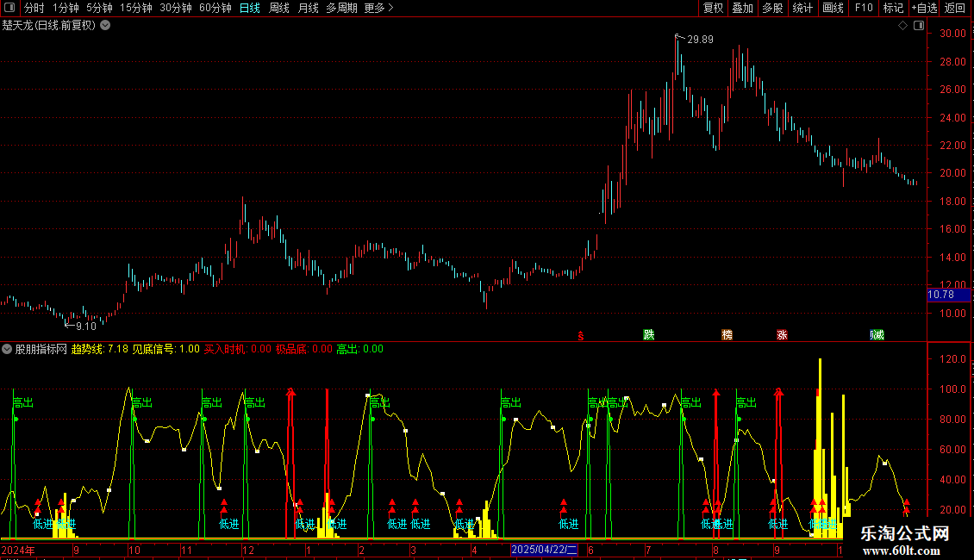Click the 极品底: 0.00 indicator value

tap(304, 349)
